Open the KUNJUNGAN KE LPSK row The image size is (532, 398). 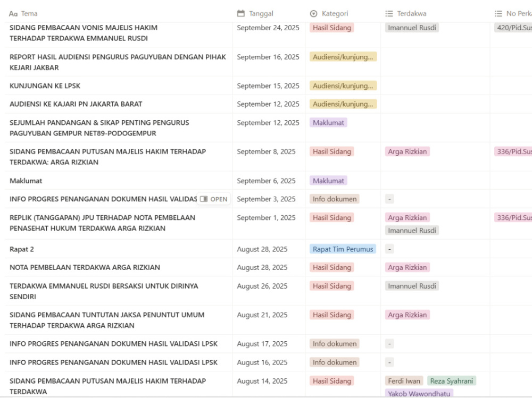(45, 86)
